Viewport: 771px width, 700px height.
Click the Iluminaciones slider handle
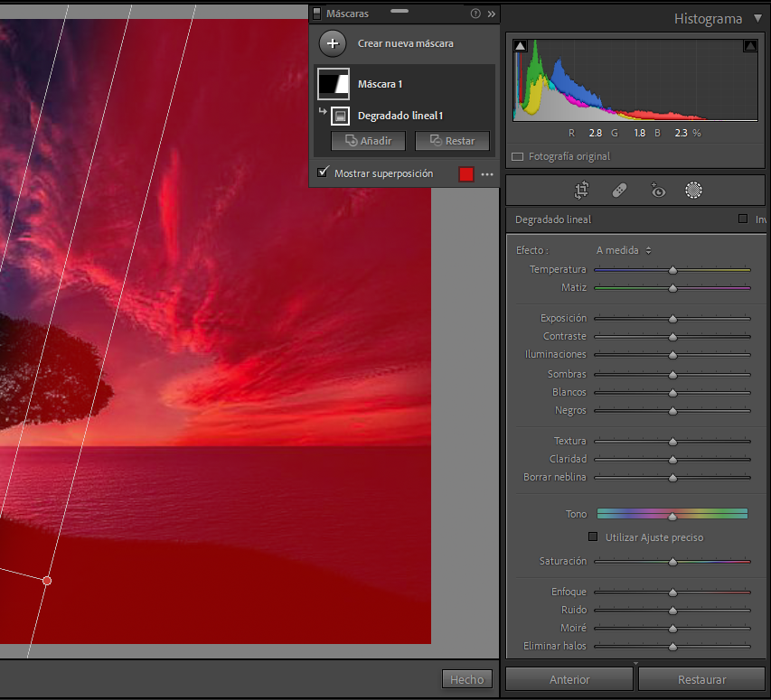[672, 355]
